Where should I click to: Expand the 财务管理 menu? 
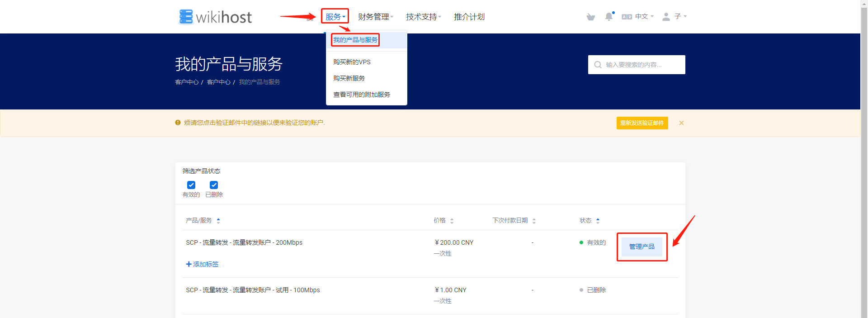point(375,17)
